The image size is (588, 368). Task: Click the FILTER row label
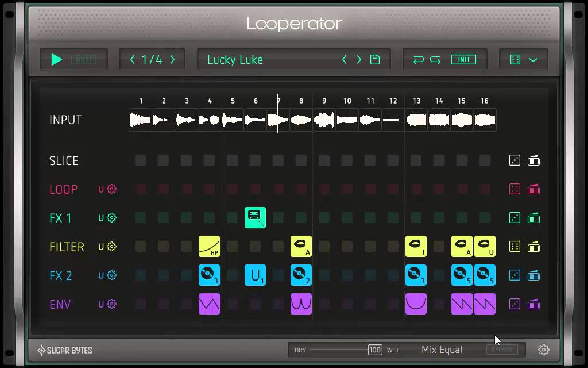click(67, 247)
